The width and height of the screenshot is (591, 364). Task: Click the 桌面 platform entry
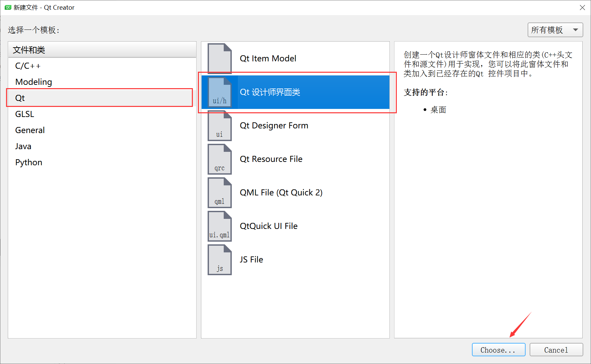[438, 110]
